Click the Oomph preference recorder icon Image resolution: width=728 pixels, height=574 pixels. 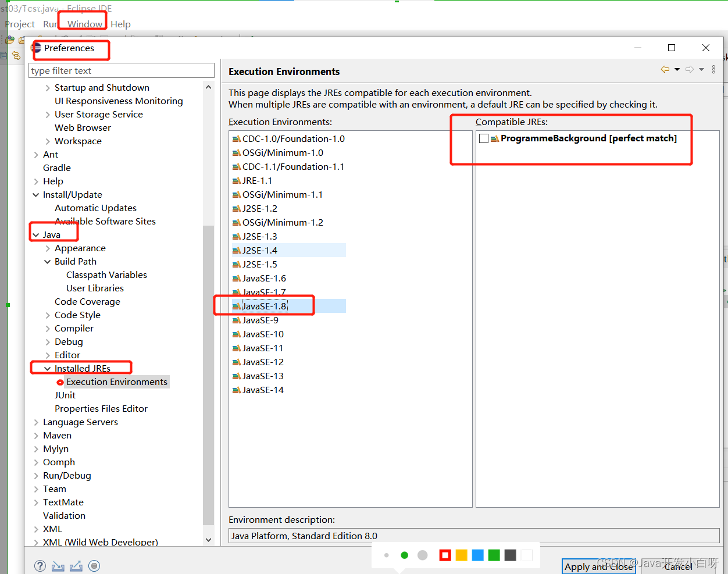click(x=95, y=566)
